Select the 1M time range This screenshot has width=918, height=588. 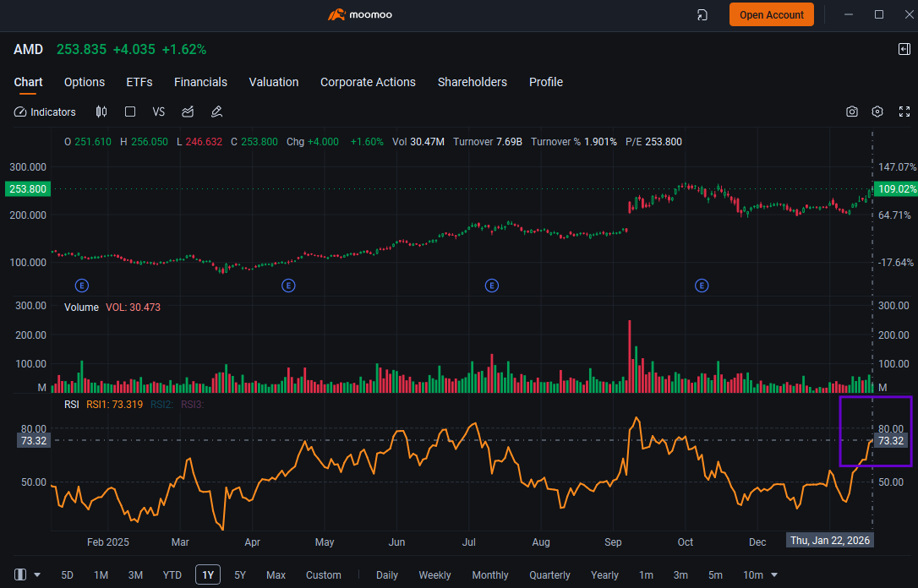point(101,575)
